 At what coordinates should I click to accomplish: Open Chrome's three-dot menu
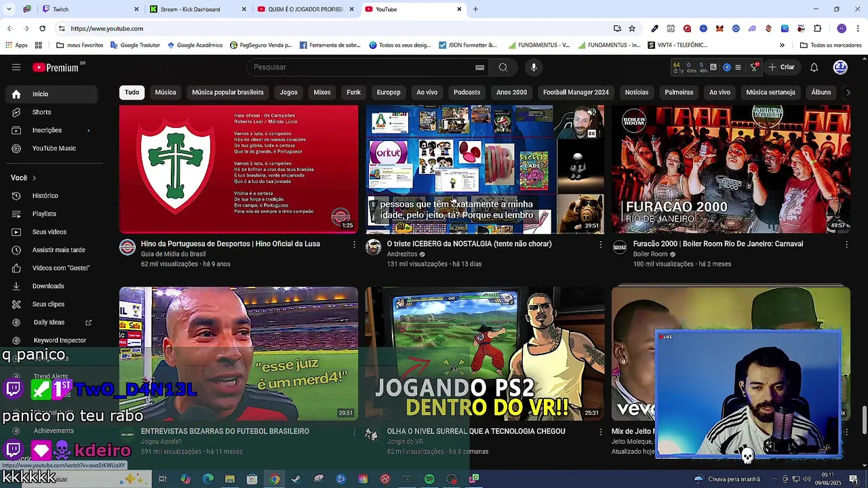(858, 28)
